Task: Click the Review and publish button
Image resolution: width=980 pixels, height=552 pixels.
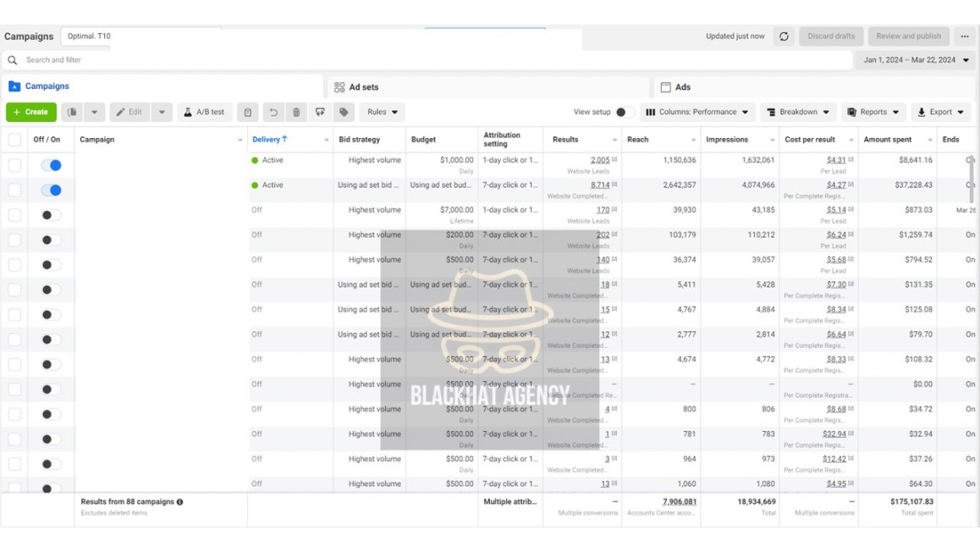Action: click(908, 36)
